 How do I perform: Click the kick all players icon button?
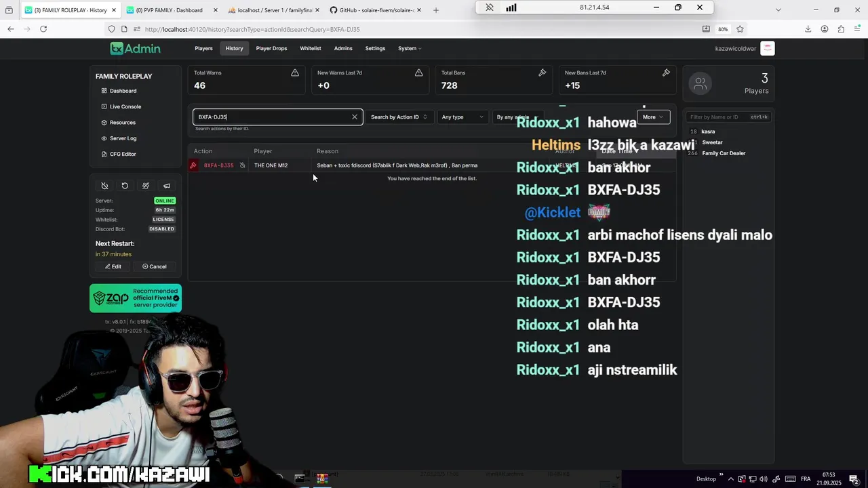[x=146, y=186]
